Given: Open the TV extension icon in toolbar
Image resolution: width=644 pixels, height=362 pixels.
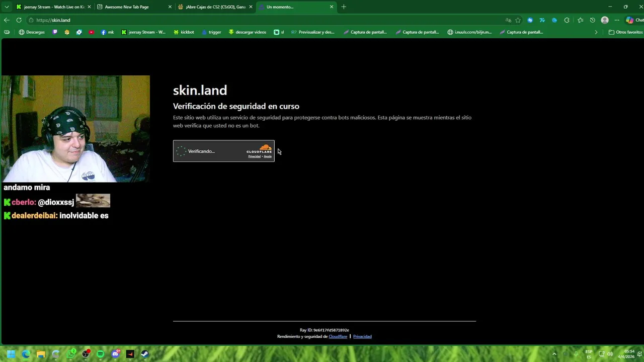Looking at the screenshot, I should click(x=542, y=20).
